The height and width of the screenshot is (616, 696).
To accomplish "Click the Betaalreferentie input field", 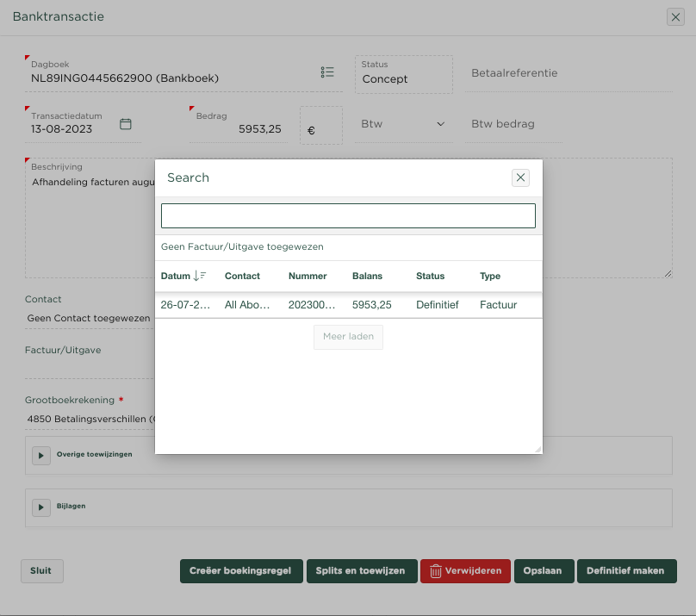I will click(569, 74).
